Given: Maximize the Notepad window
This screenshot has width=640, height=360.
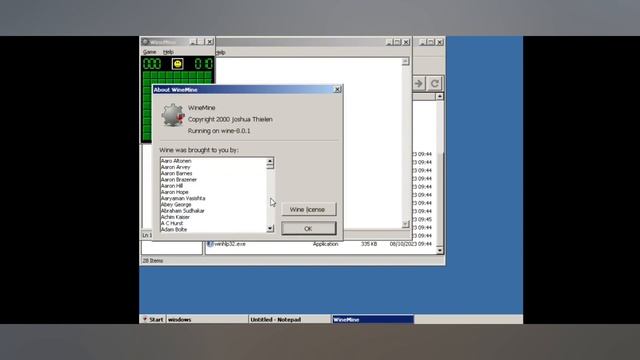Looking at the screenshot, I should (x=398, y=42).
